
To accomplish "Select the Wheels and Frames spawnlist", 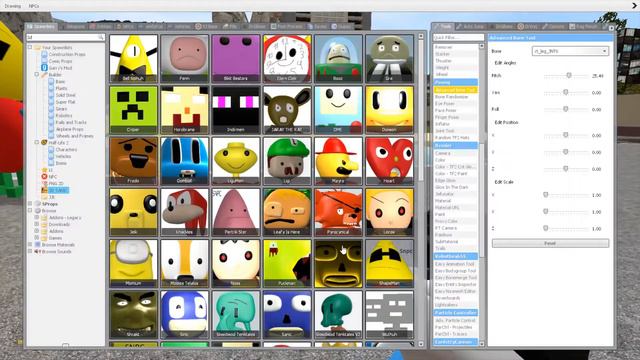I will pyautogui.click(x=74, y=136).
